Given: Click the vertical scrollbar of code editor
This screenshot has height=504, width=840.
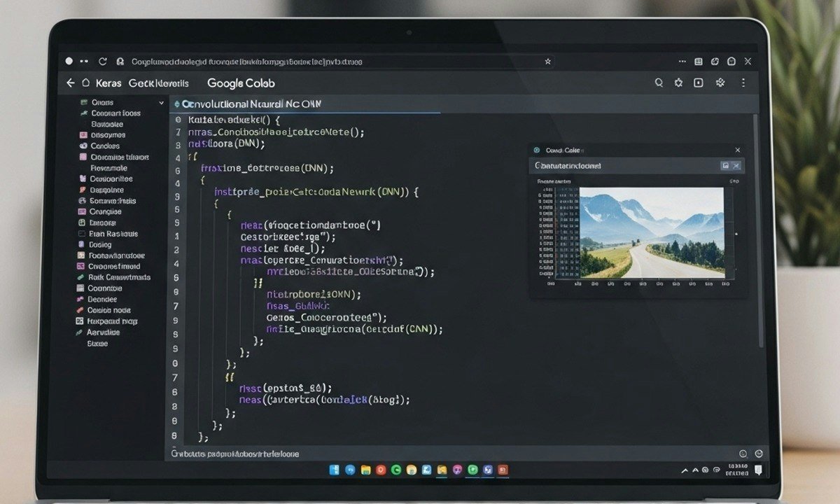Looking at the screenshot, I should pyautogui.click(x=761, y=231).
